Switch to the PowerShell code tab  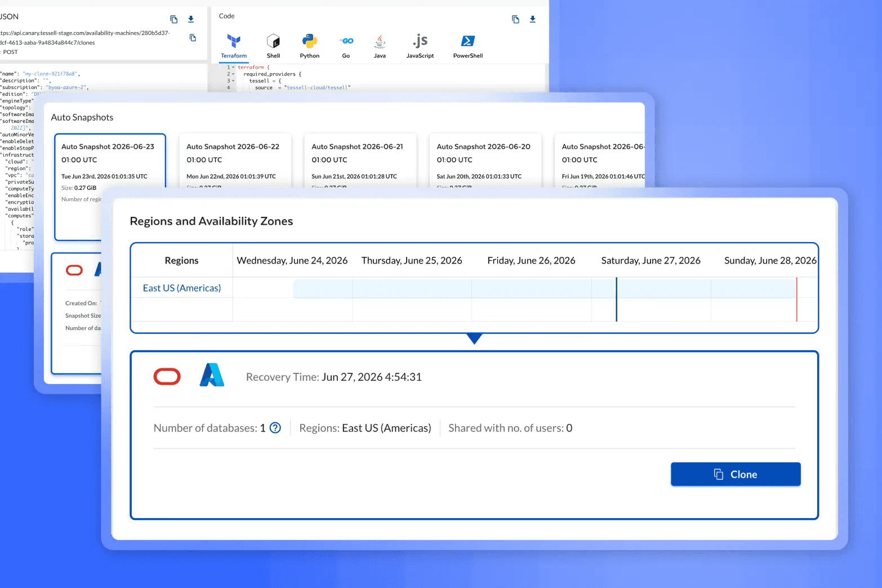click(x=468, y=46)
